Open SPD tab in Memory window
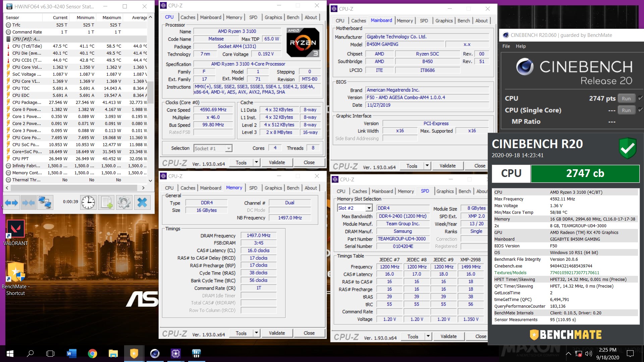The width and height of the screenshot is (644, 362). (253, 188)
